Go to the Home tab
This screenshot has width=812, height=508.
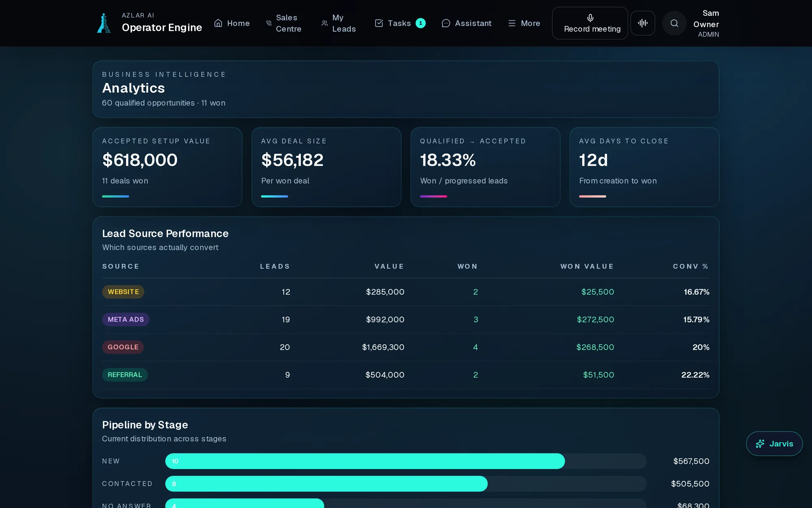click(x=232, y=23)
